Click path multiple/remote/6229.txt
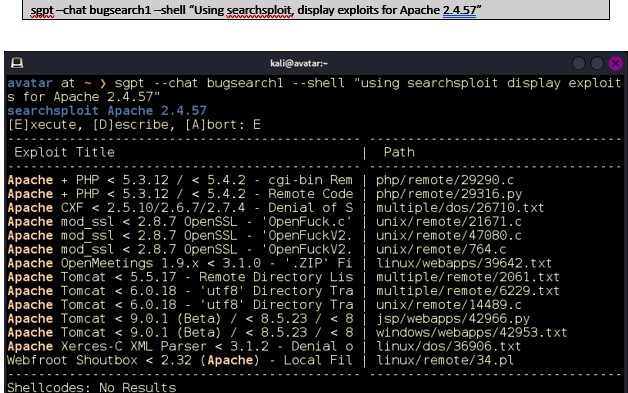 point(467,291)
